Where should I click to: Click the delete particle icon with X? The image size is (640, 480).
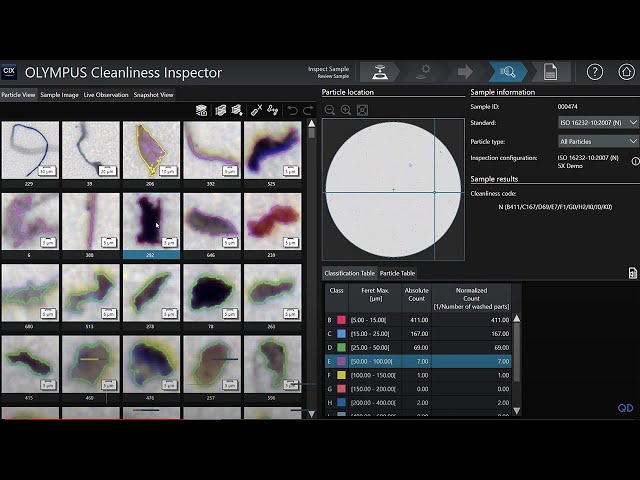pyautogui.click(x=256, y=110)
